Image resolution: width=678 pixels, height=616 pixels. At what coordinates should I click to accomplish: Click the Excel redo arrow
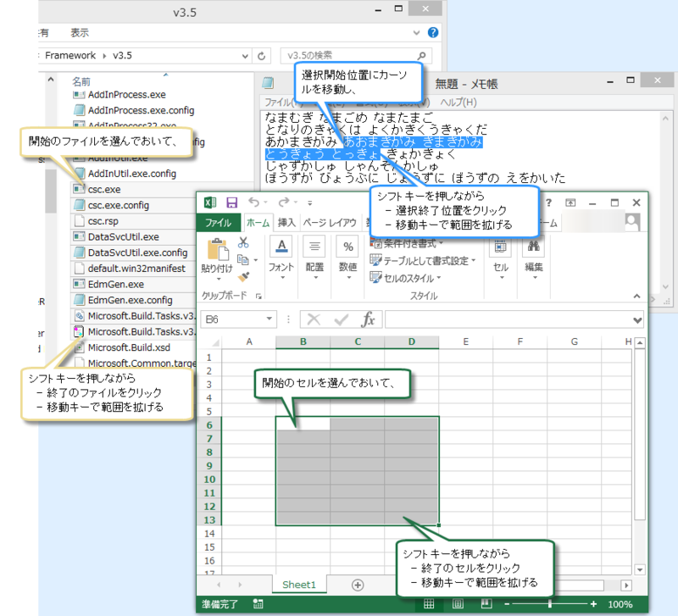pos(284,202)
